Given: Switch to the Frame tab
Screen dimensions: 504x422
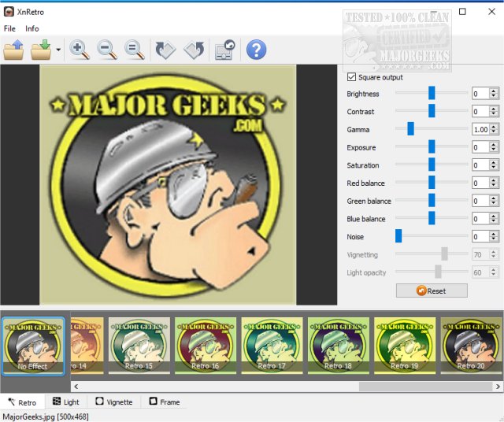Looking at the screenshot, I should coord(164,402).
